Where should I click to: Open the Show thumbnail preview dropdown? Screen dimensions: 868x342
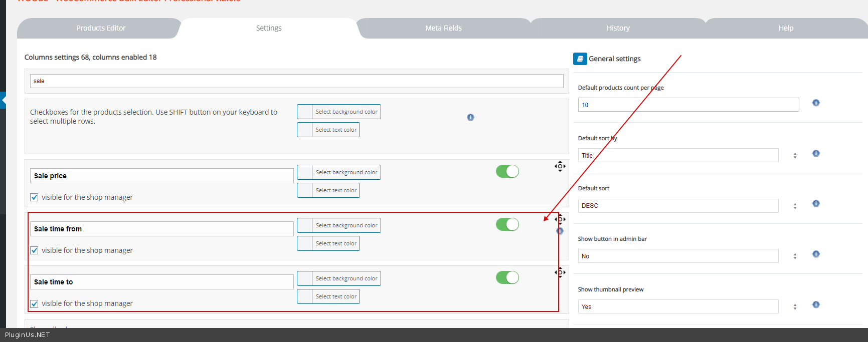coord(687,306)
